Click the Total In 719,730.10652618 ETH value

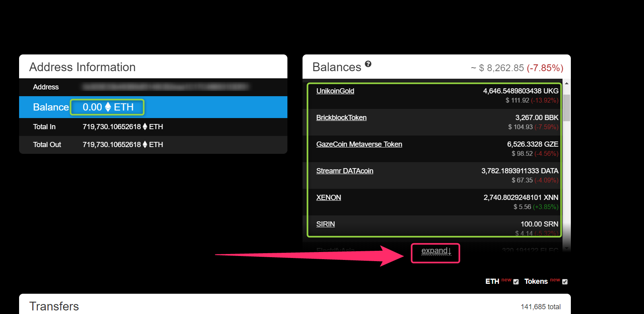[123, 127]
